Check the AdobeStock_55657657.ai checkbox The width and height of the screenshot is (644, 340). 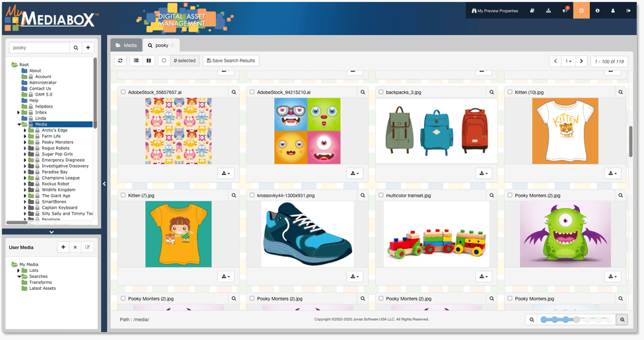tap(124, 92)
